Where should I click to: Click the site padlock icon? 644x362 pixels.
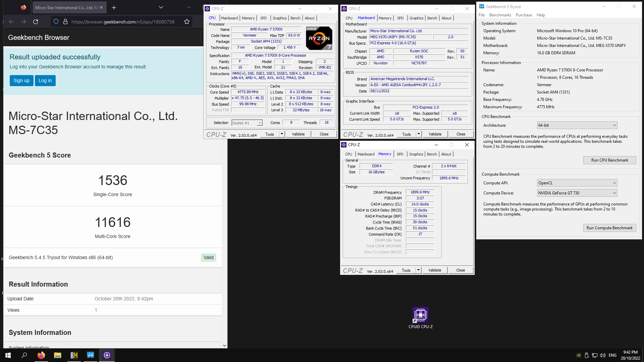(x=65, y=22)
